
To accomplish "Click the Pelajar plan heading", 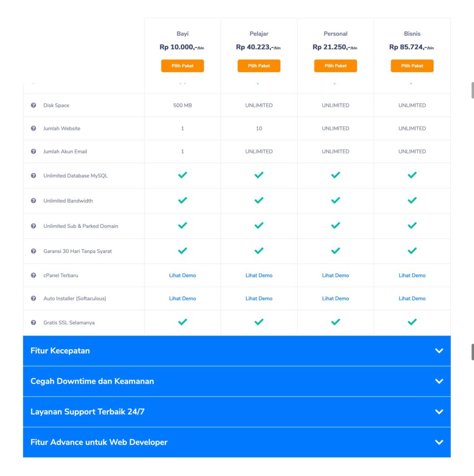I will coord(259,33).
